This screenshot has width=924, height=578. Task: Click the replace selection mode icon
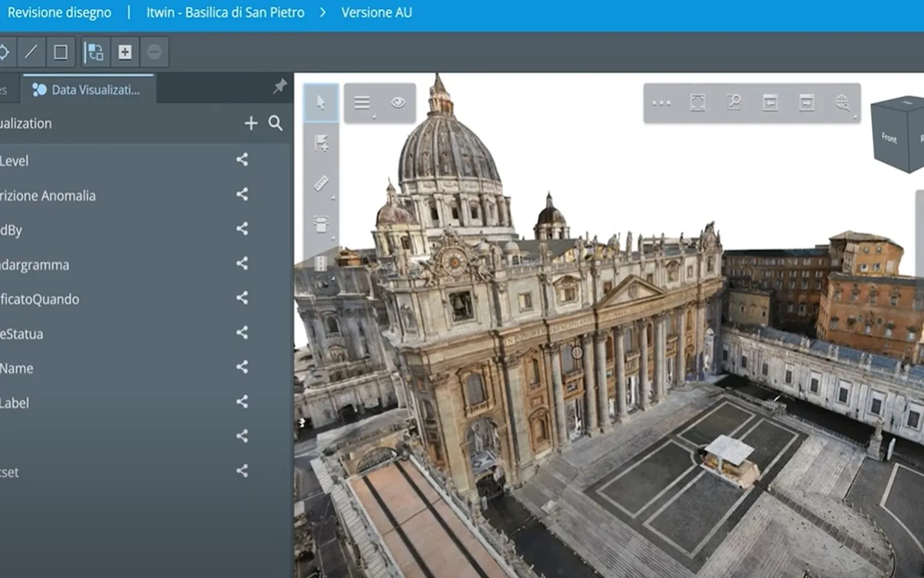tap(95, 52)
